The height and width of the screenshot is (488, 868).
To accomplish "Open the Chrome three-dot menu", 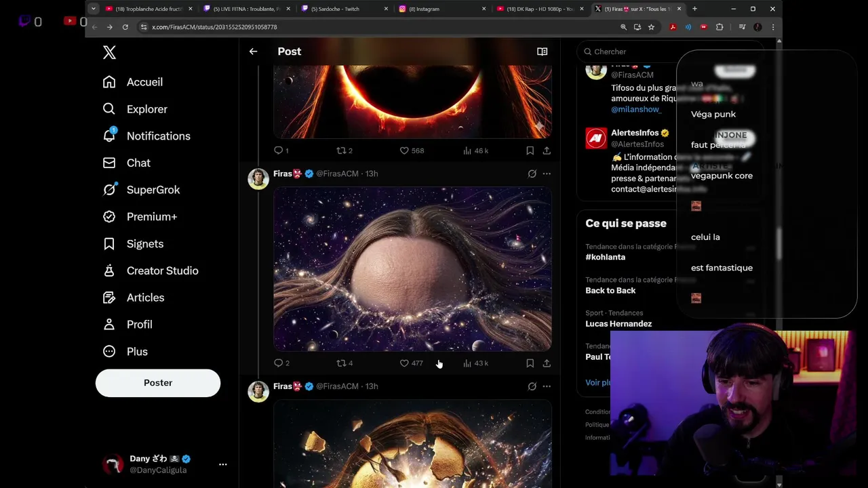I will coord(772,27).
